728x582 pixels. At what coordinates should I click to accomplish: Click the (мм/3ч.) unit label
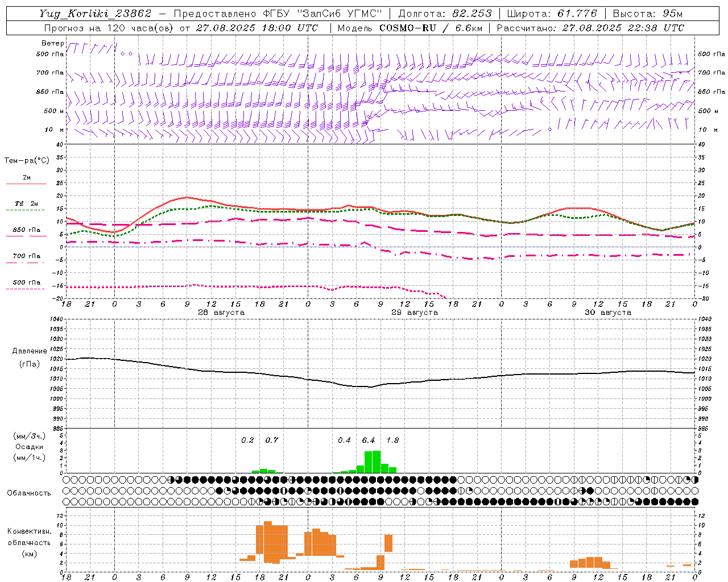[x=30, y=436]
